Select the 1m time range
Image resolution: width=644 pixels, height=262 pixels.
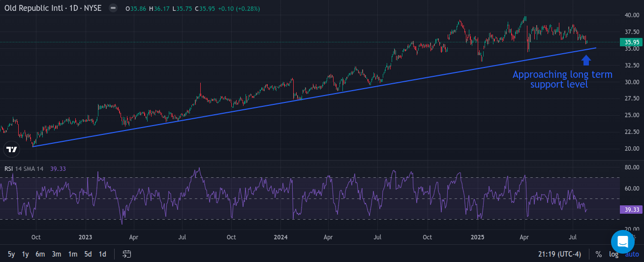pyautogui.click(x=72, y=254)
